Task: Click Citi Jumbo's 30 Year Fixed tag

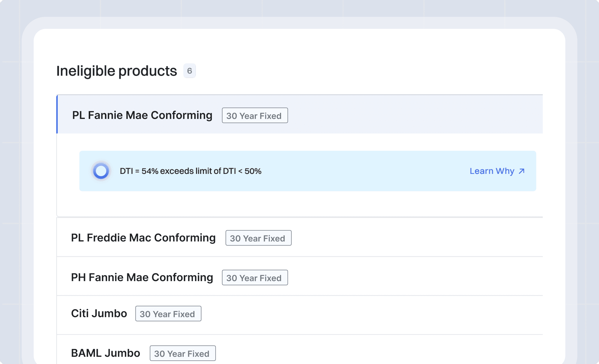Action: pos(168,314)
